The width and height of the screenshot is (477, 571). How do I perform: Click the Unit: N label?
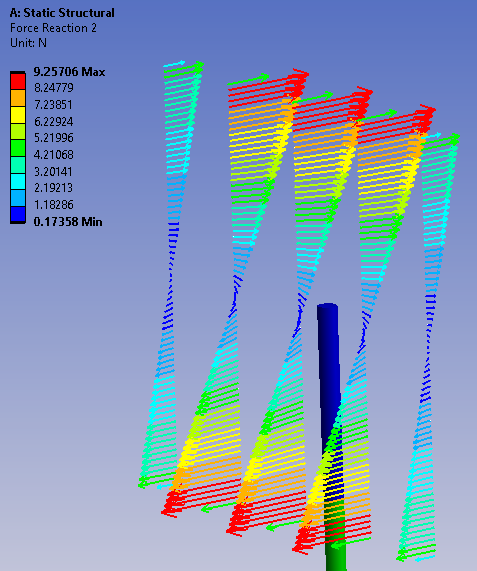click(28, 43)
